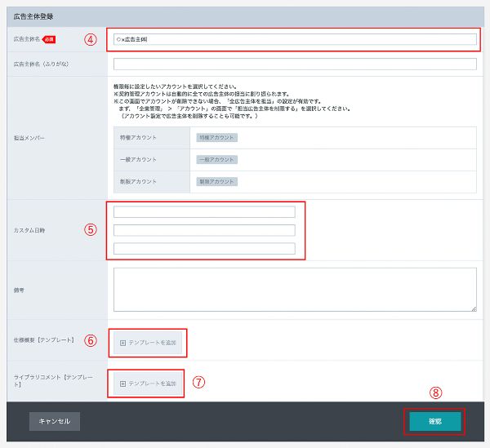Click the plus icon in ライブラリコメント template button
490x448 pixels.
point(123,383)
